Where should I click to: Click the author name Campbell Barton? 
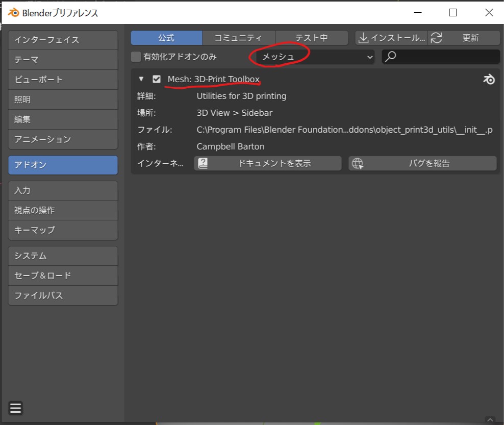[231, 146]
